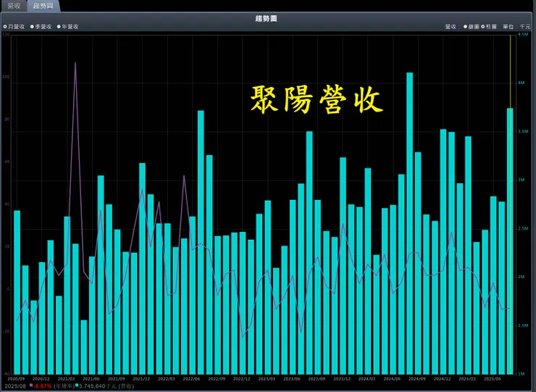Click the 2021/03 x-axis label

(67, 379)
